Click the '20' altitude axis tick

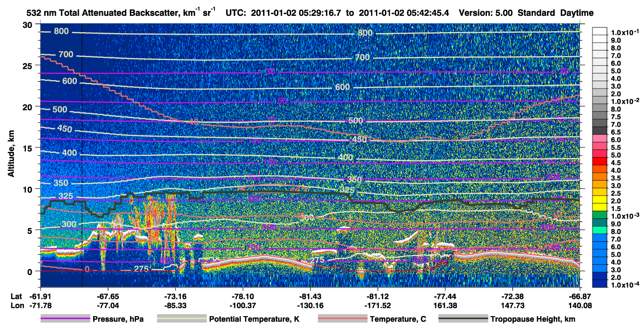(x=28, y=106)
